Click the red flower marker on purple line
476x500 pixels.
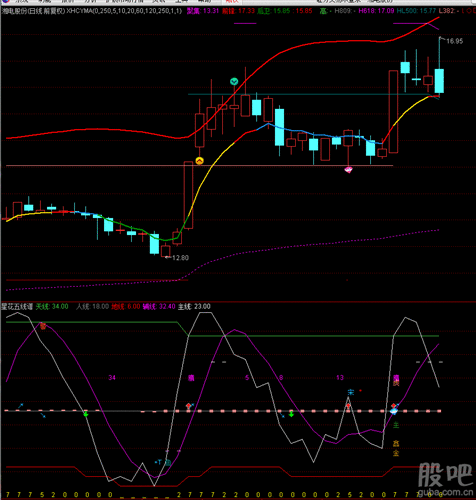tap(43, 326)
